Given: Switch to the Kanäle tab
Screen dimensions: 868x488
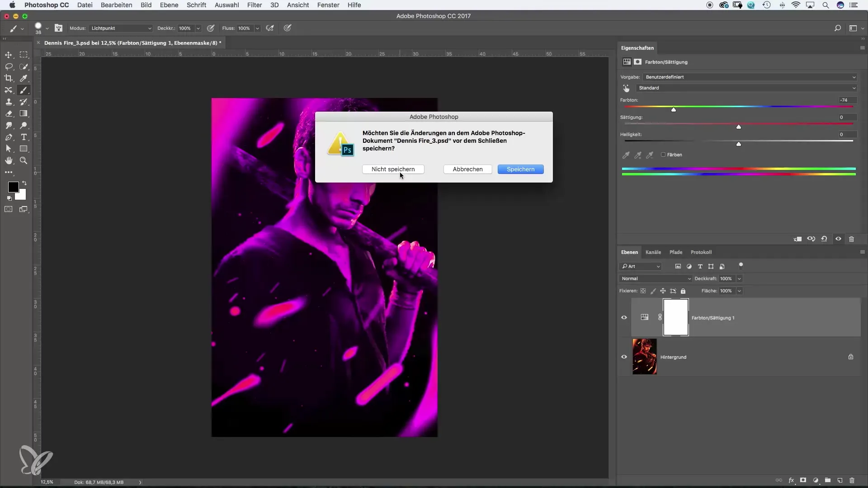Looking at the screenshot, I should point(653,252).
